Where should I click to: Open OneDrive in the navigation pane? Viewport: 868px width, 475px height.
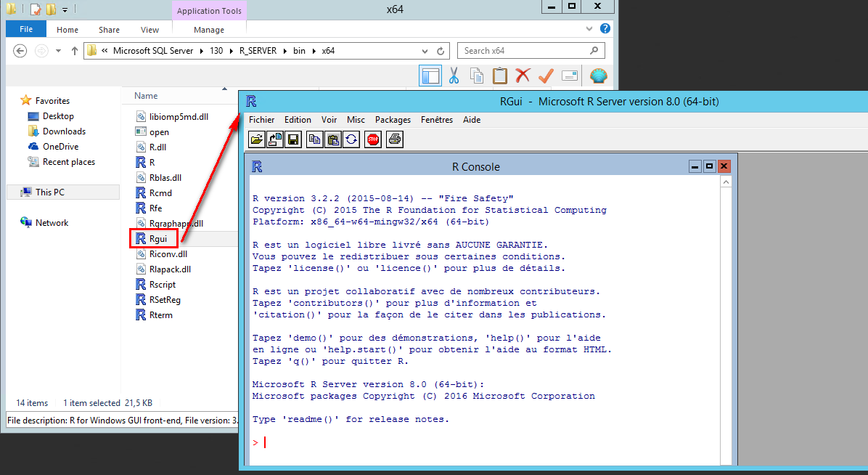tap(60, 146)
